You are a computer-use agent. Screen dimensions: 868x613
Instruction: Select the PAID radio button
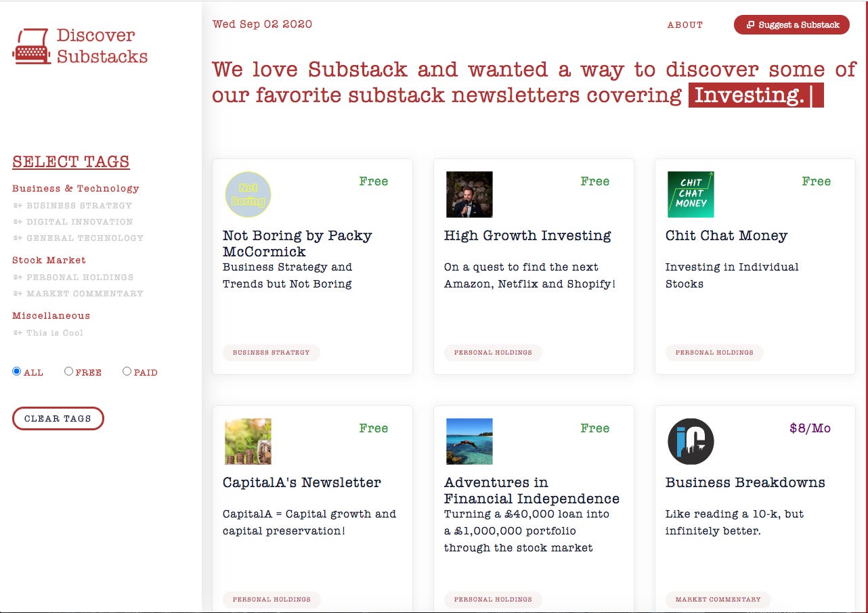127,371
